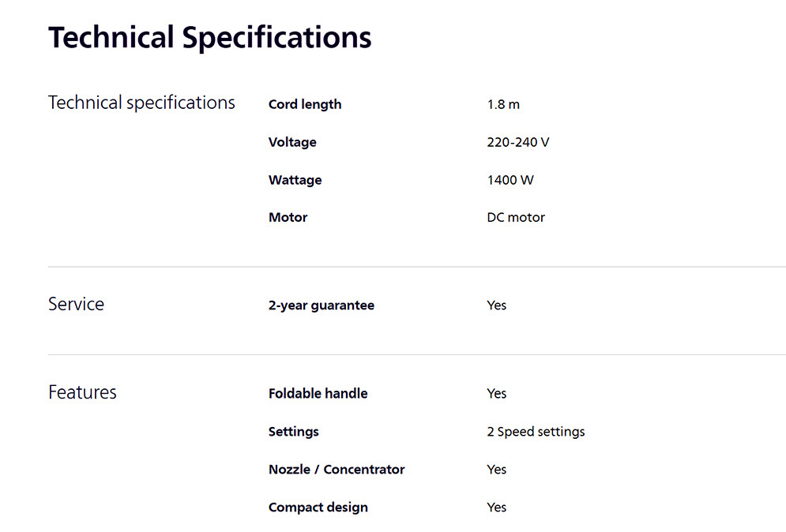Select the 1400 W value
This screenshot has height=532, width=786.
click(510, 180)
